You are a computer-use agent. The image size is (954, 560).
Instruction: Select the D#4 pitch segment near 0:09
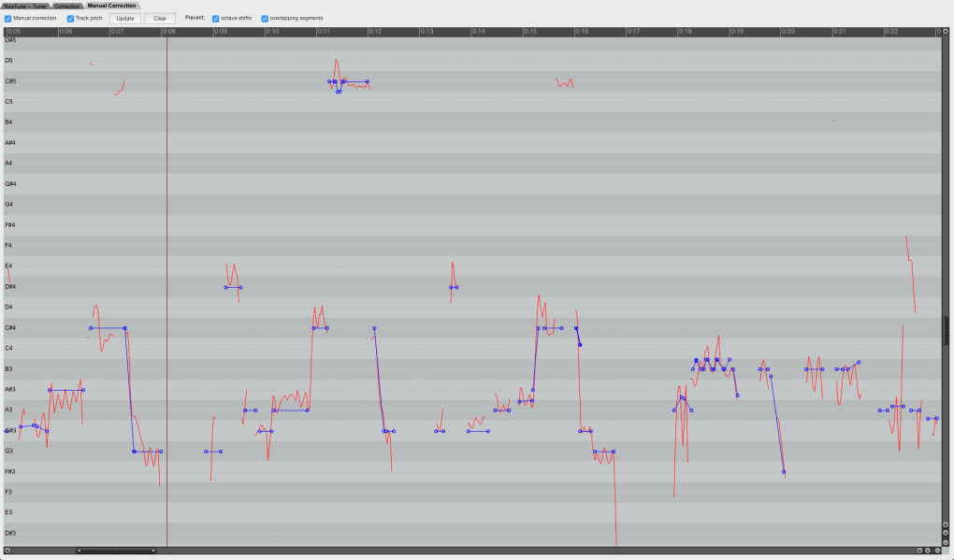point(233,287)
